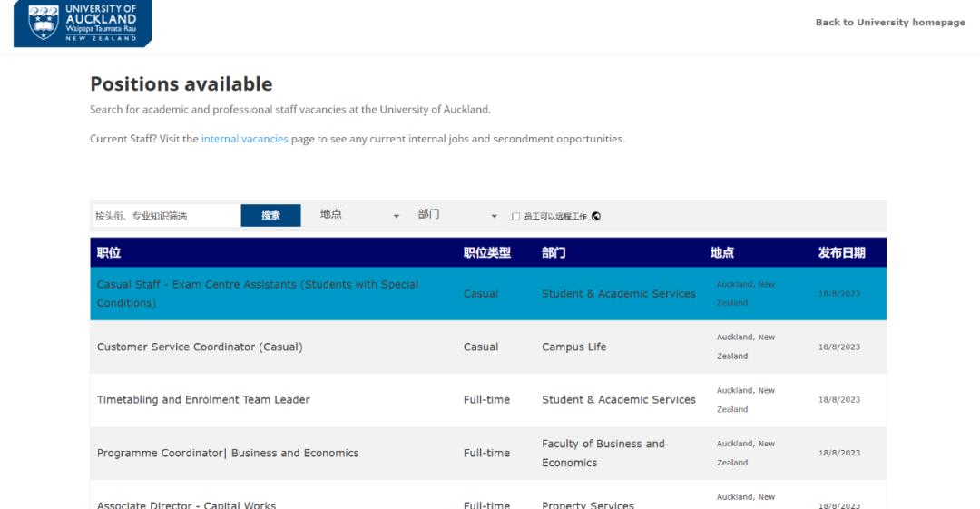Click the globe icon beside the remote work checkbox
980x509 pixels.
[596, 216]
